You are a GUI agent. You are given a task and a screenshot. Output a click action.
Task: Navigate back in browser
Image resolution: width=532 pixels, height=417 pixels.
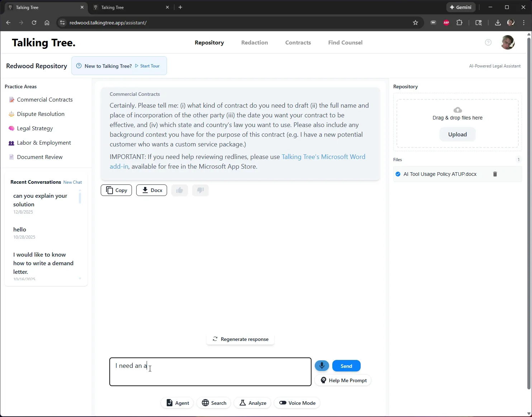pyautogui.click(x=8, y=23)
